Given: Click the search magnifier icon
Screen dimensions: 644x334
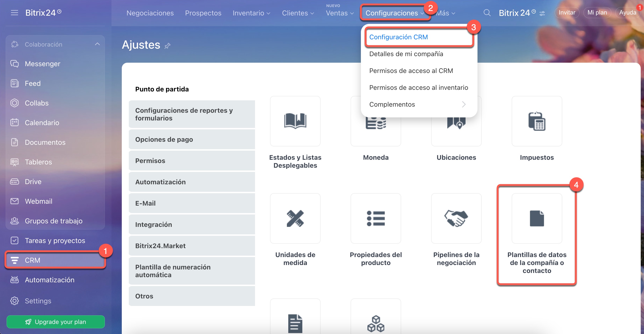Looking at the screenshot, I should pos(487,13).
